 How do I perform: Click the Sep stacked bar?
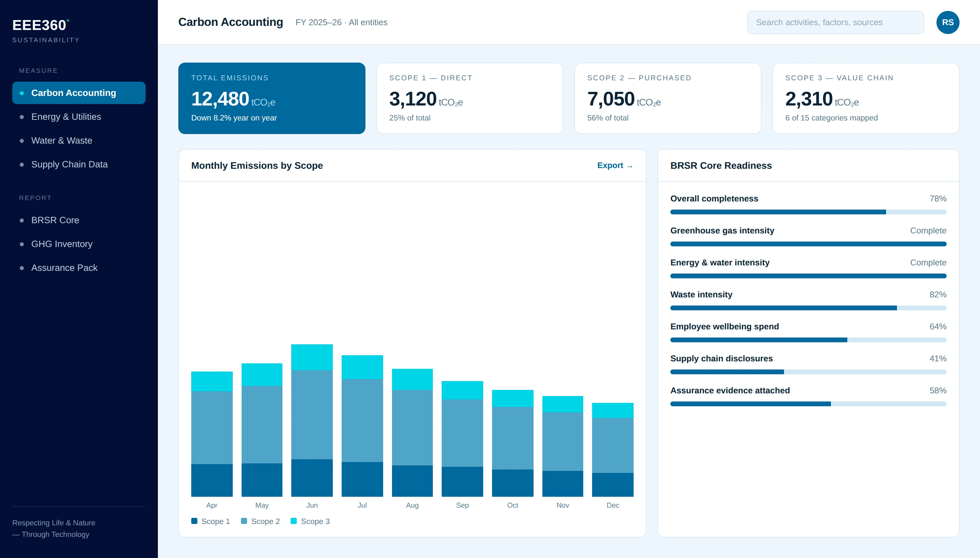462,439
